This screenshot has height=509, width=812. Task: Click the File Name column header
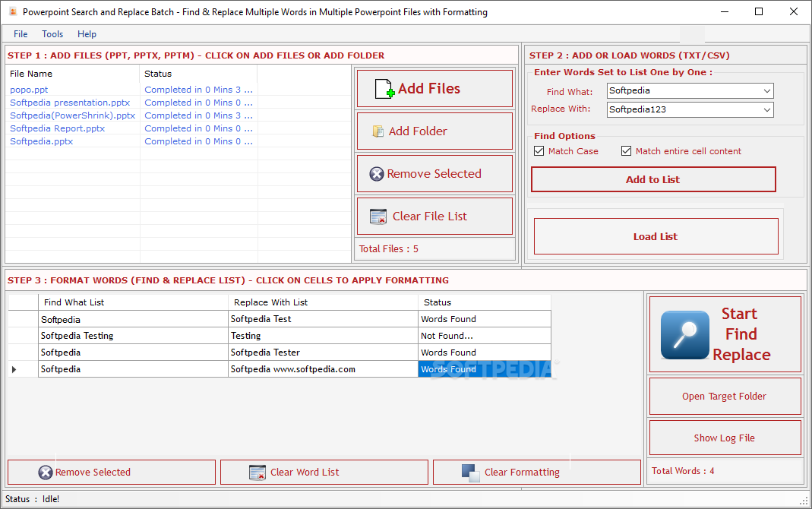tap(72, 74)
